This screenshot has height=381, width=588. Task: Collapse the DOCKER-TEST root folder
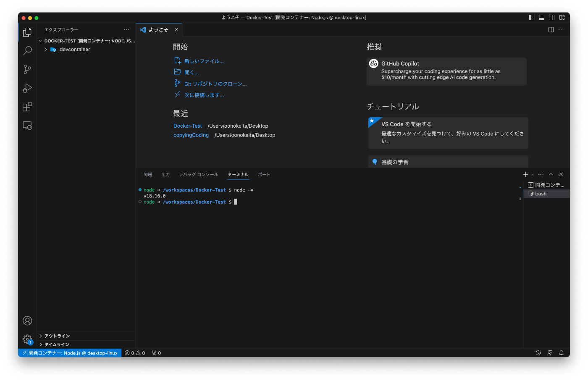point(41,41)
